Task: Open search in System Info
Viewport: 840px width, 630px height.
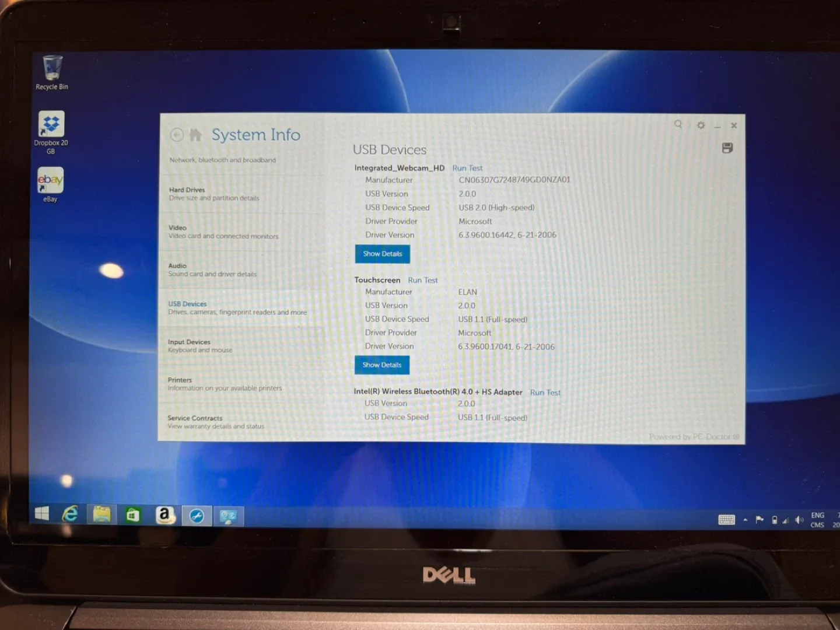Action: (678, 125)
